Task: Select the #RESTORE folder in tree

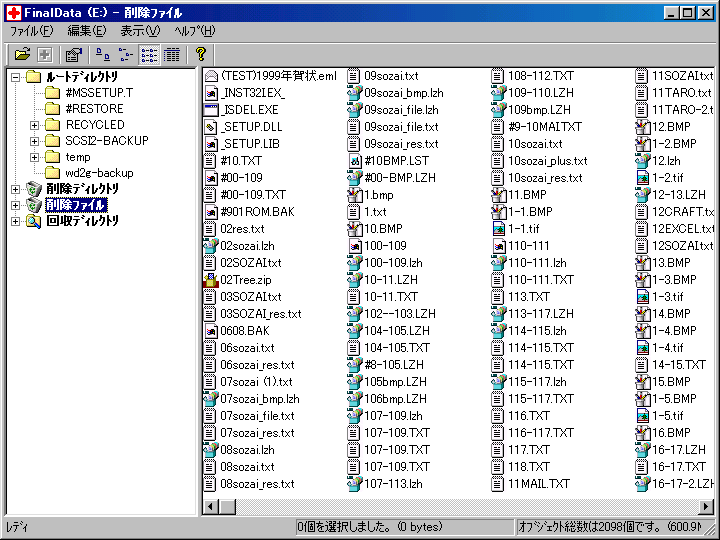Action: [x=95, y=109]
